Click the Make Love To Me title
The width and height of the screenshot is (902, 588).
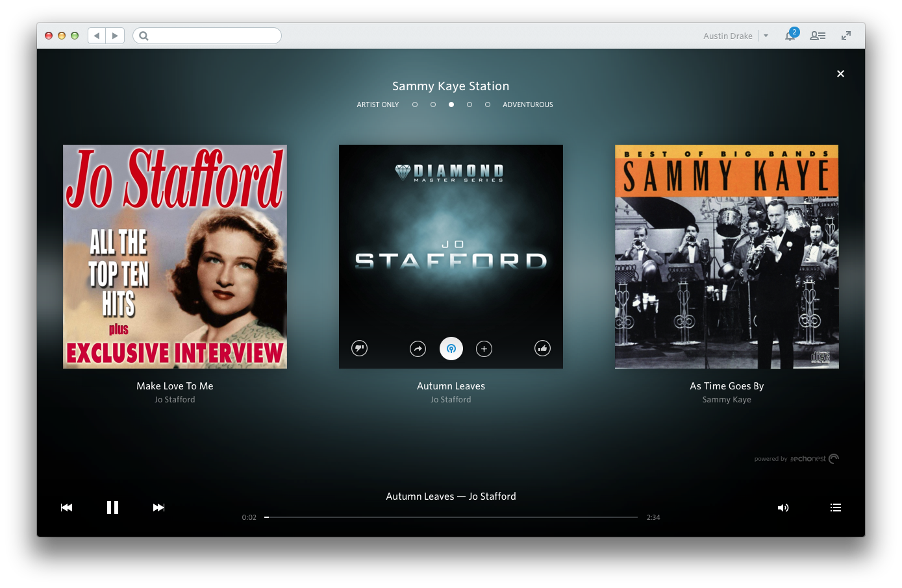point(175,386)
